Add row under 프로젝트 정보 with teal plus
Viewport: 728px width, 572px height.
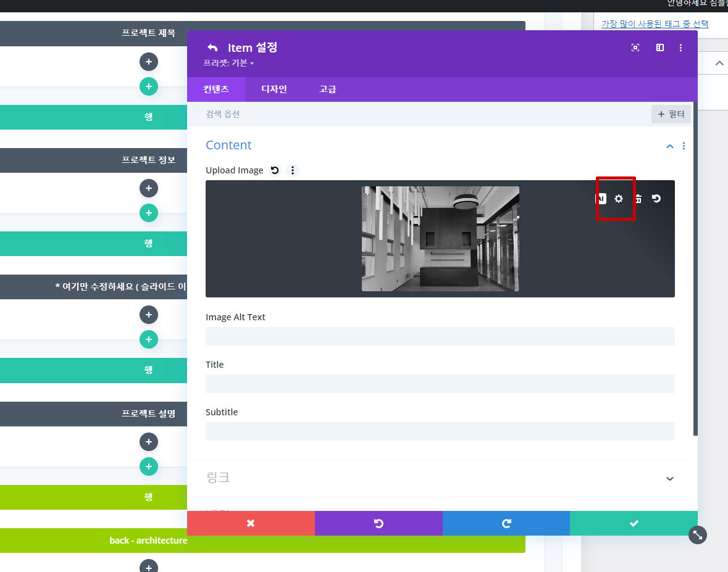[x=149, y=213]
